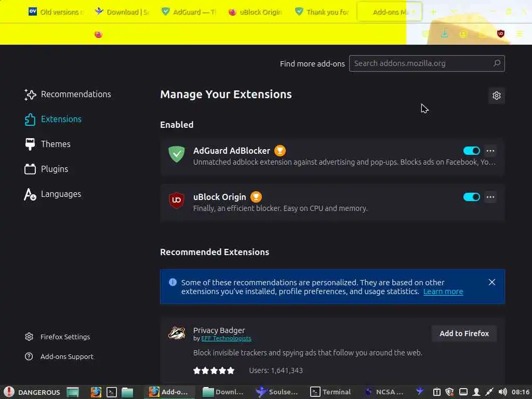532x399 pixels.
Task: Click the clock showing 08:16
Action: click(521, 392)
